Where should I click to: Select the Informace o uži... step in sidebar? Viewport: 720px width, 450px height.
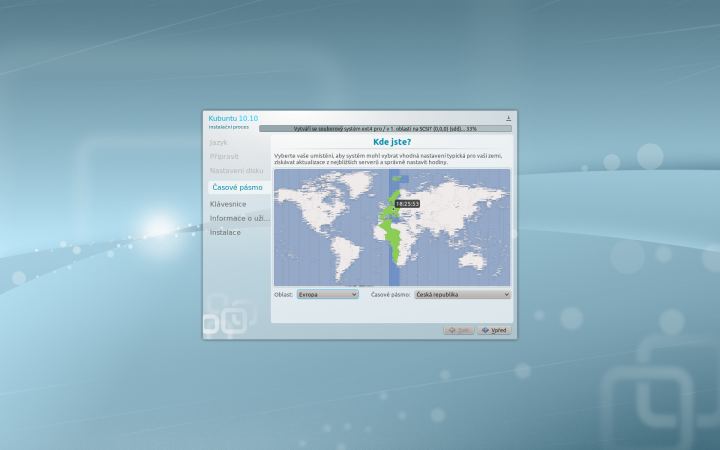point(240,218)
